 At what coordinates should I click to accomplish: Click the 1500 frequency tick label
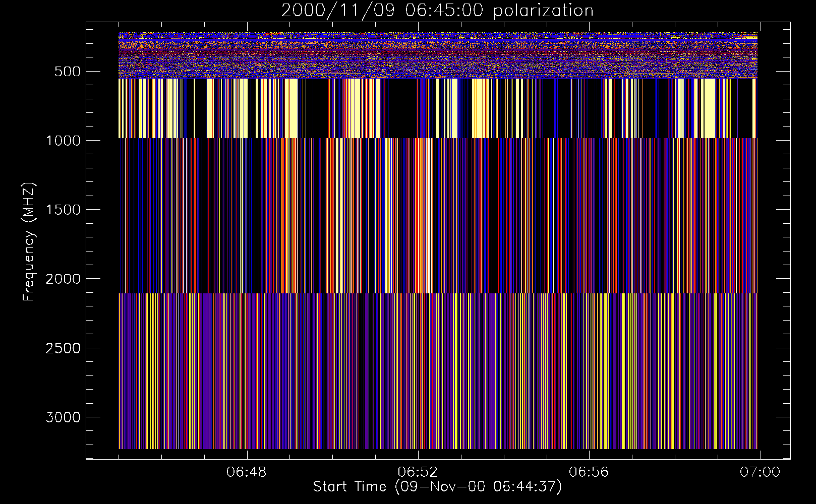[63, 210]
